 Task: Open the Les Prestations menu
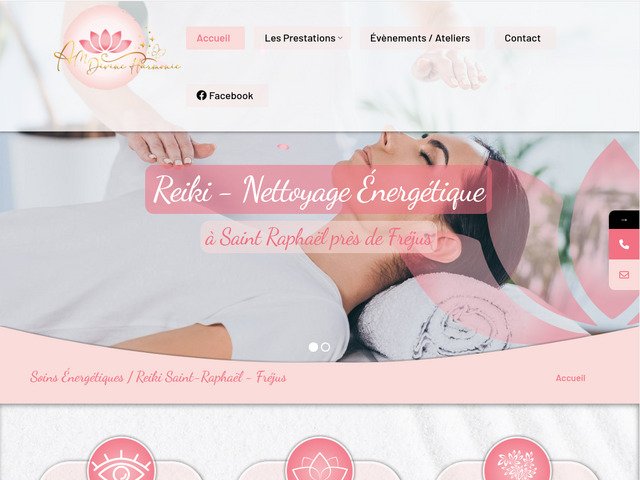click(302, 38)
